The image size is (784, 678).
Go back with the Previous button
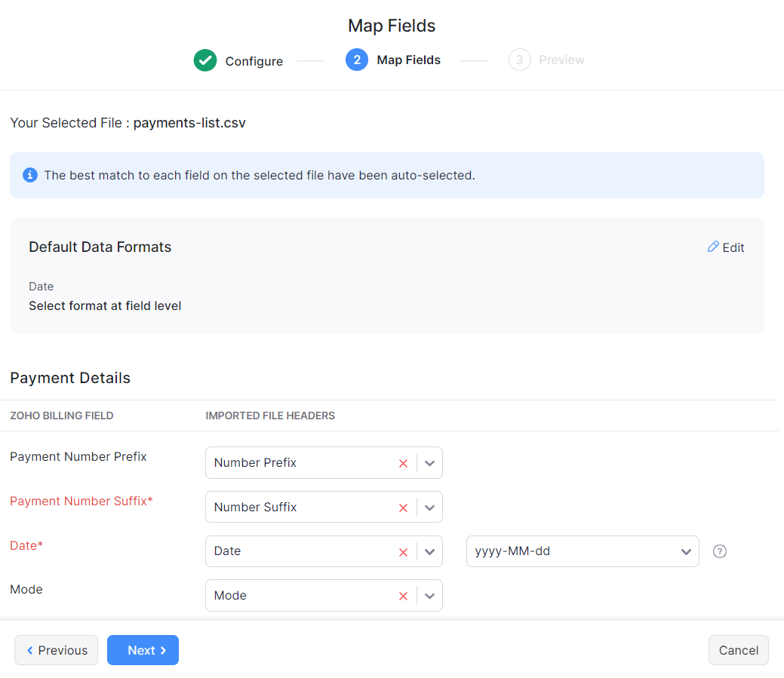point(57,650)
